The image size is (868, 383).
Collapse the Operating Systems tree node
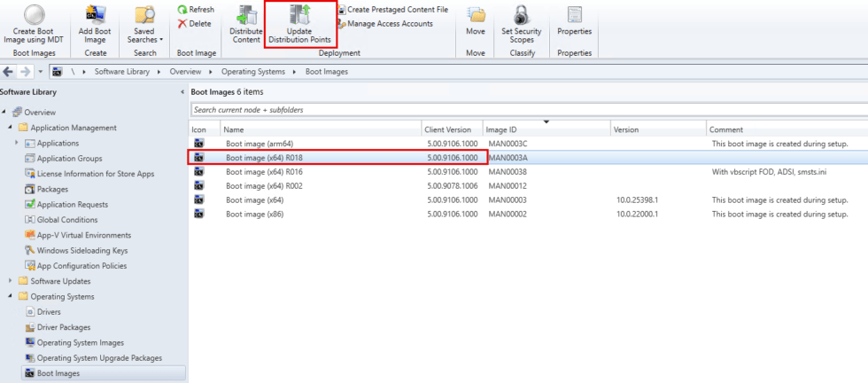coord(10,296)
